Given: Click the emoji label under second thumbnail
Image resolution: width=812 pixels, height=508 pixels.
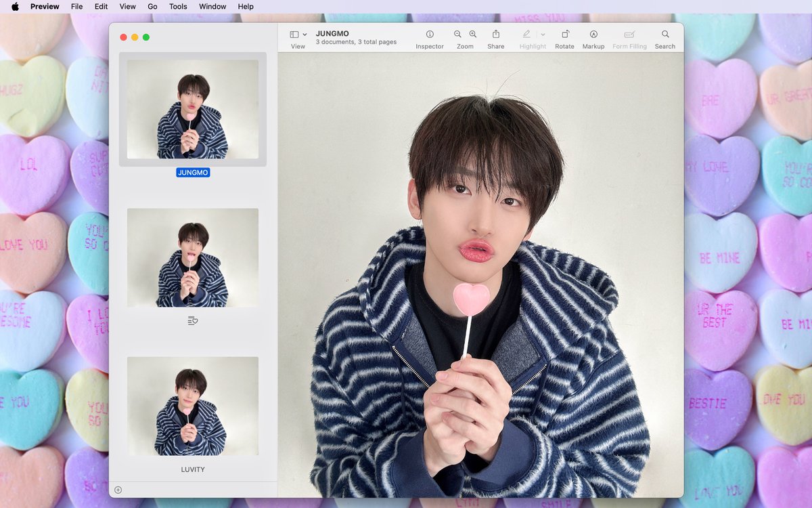Looking at the screenshot, I should coord(193,320).
